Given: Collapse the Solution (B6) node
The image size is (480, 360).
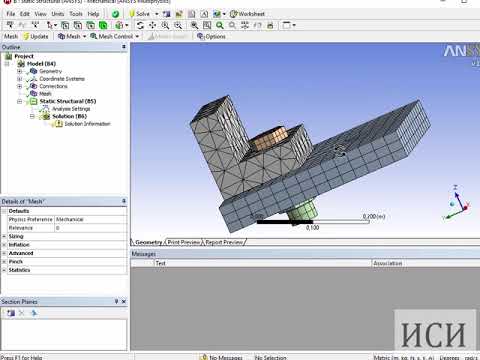Looking at the screenshot, I should pos(32,116).
